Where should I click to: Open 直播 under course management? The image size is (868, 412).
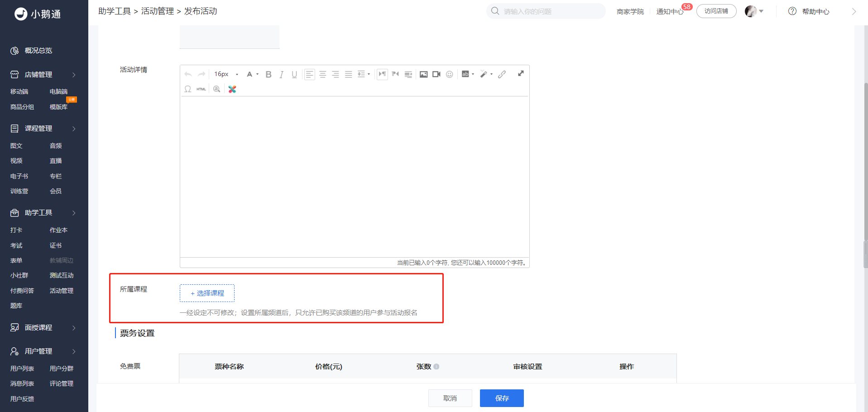click(56, 161)
